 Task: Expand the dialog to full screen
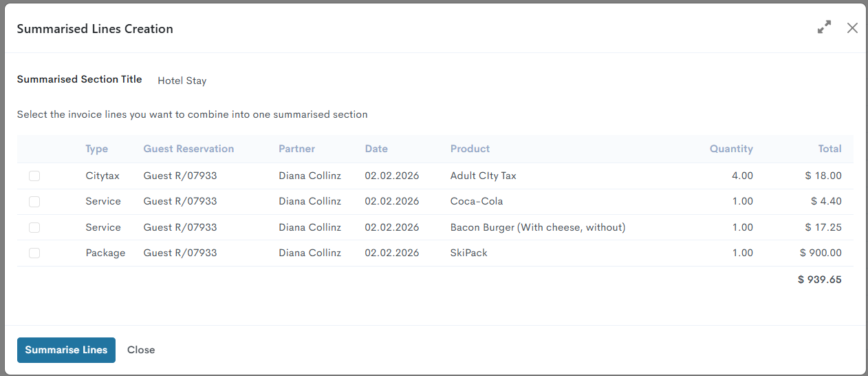824,28
